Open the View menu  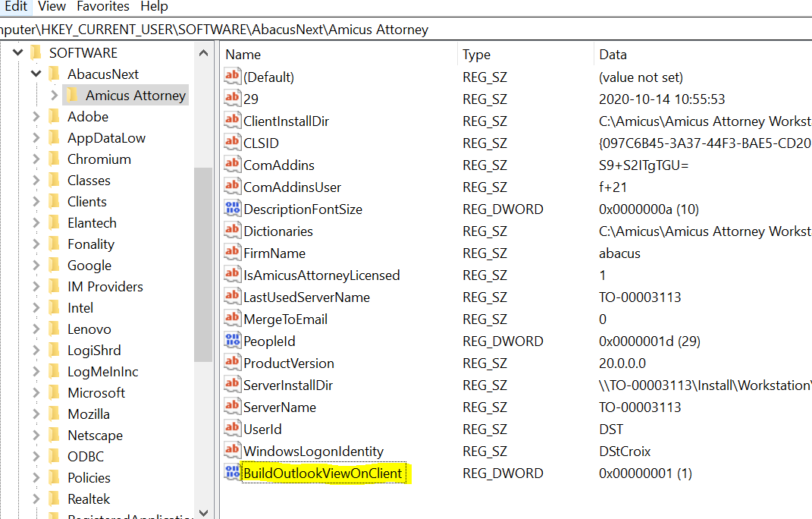51,6
